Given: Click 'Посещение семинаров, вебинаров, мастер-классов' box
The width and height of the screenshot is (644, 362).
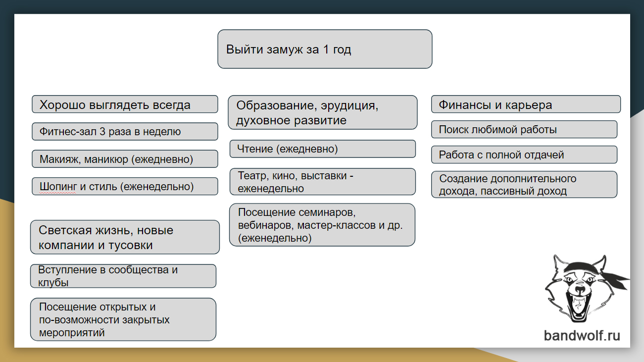Looking at the screenshot, I should tap(323, 225).
